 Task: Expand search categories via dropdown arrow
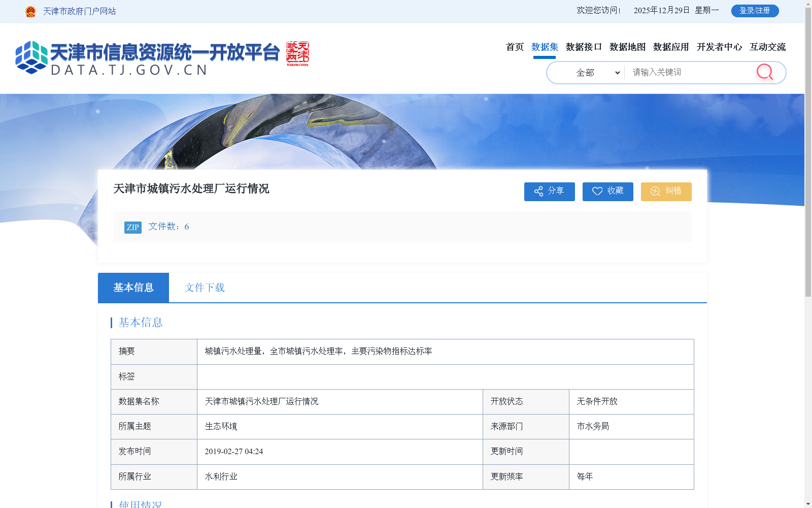pyautogui.click(x=617, y=73)
